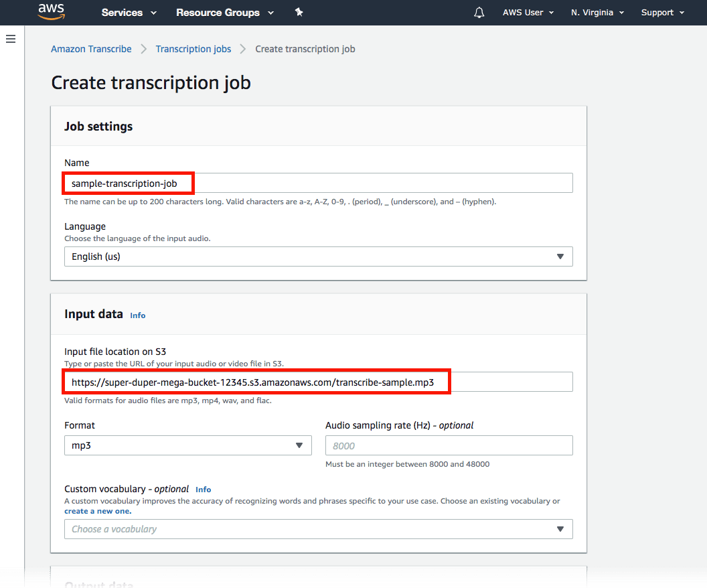Screen dimensions: 707x588
Task: Go to Transcription jobs breadcrumb link
Action: pyautogui.click(x=193, y=49)
